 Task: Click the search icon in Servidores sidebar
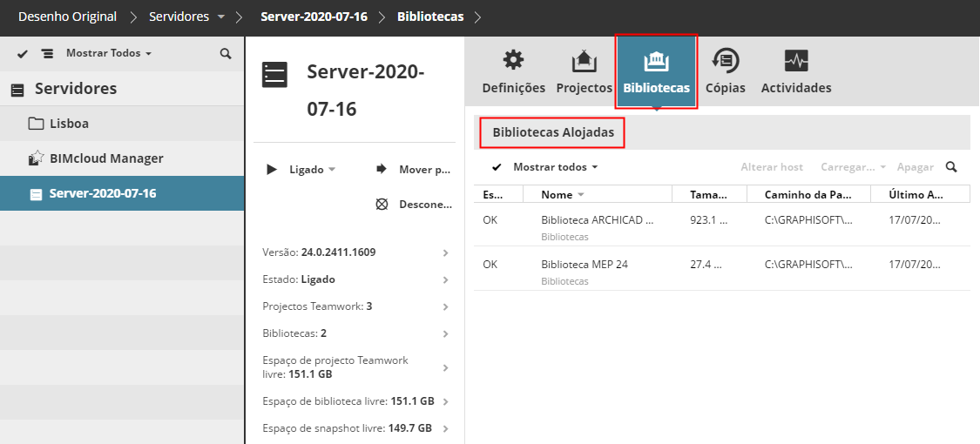click(226, 54)
